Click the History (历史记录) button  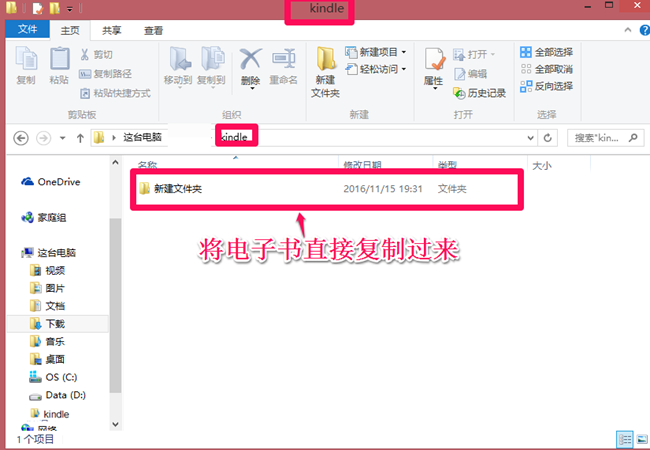click(x=480, y=93)
